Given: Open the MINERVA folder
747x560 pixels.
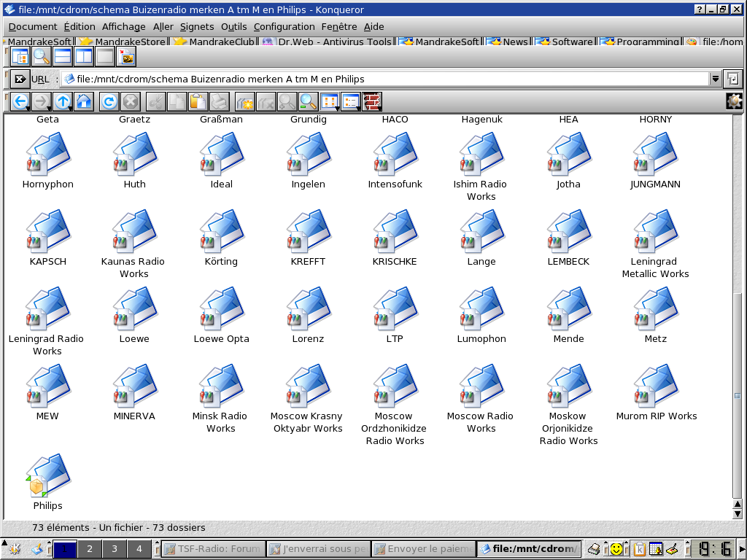Looking at the screenshot, I should pos(134,392).
